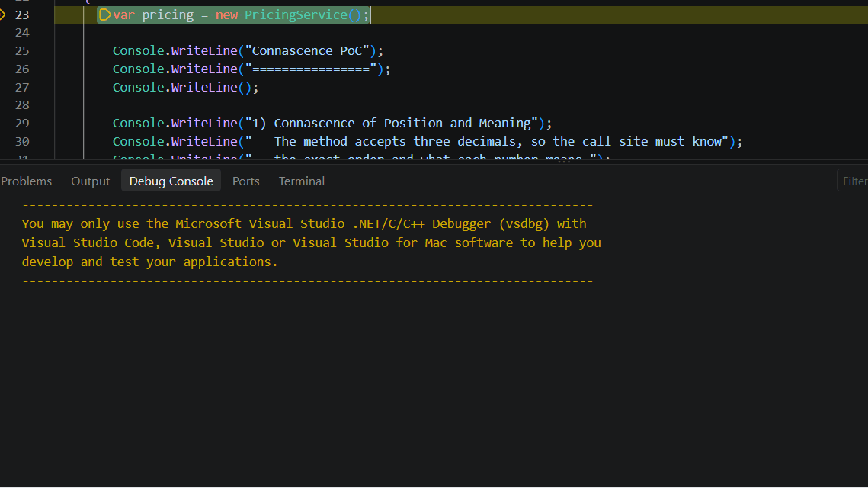
Task: Click line number 25 in the gutter
Action: coord(22,51)
